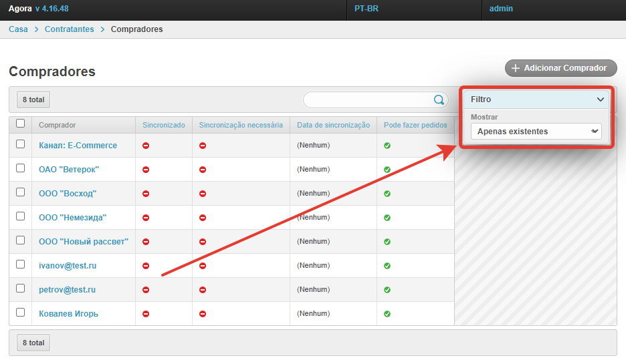Click green order-permission icon for ivanov@test.ru
The height and width of the screenshot is (364, 626).
[387, 266]
